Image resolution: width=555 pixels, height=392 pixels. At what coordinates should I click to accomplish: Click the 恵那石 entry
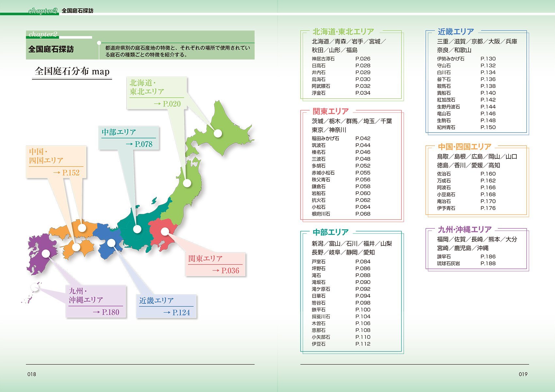pos(341,330)
